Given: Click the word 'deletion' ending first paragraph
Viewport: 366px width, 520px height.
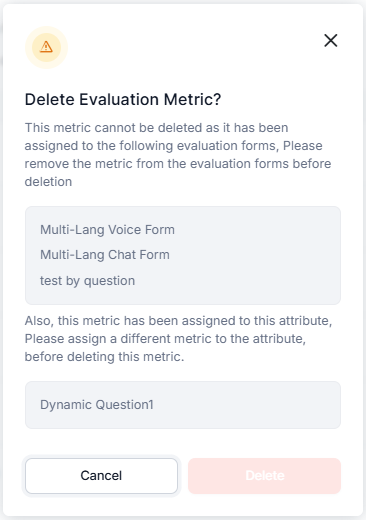Looking at the screenshot, I should click(x=48, y=182).
